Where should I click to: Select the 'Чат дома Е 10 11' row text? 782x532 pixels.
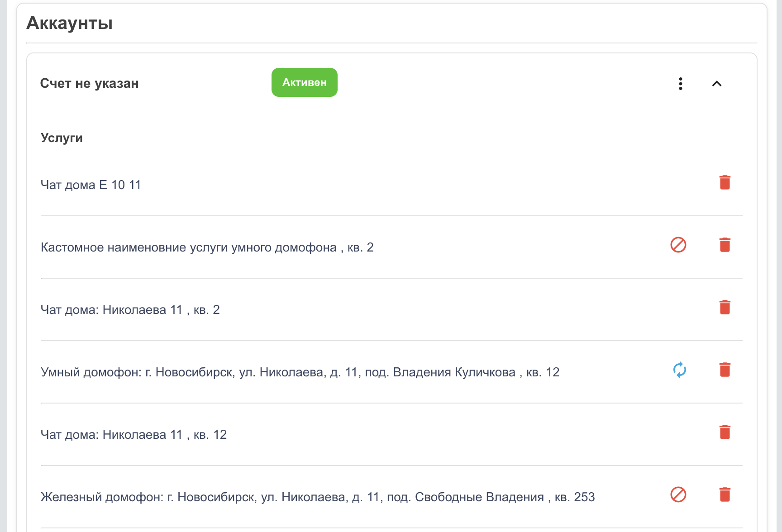tap(91, 185)
